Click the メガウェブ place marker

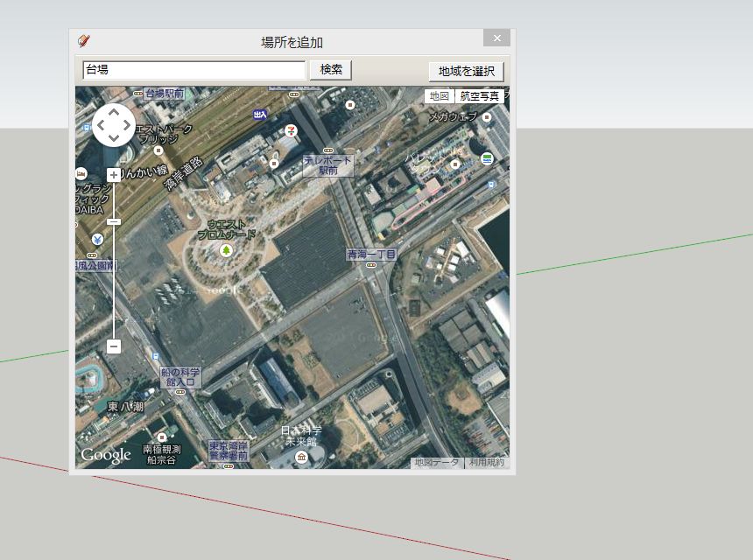[487, 116]
